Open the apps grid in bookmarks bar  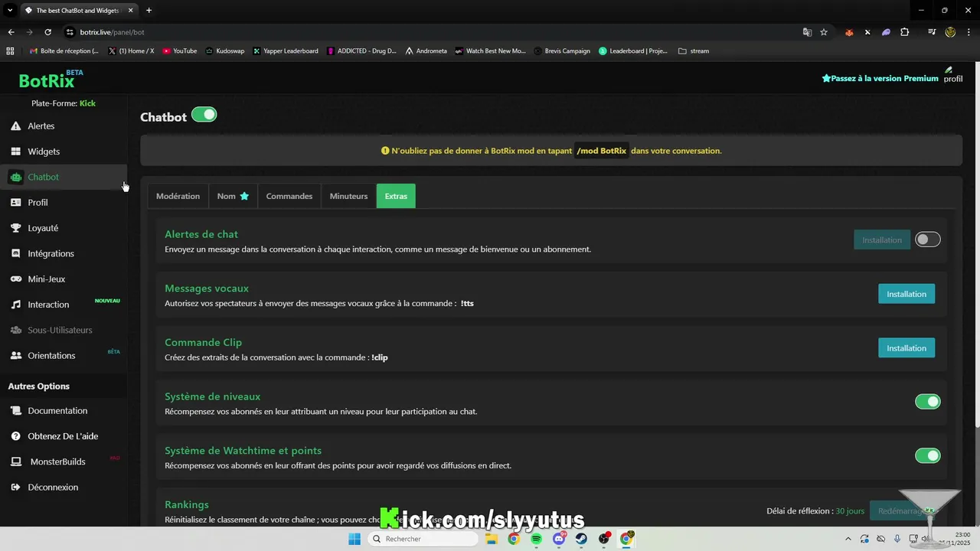(10, 51)
